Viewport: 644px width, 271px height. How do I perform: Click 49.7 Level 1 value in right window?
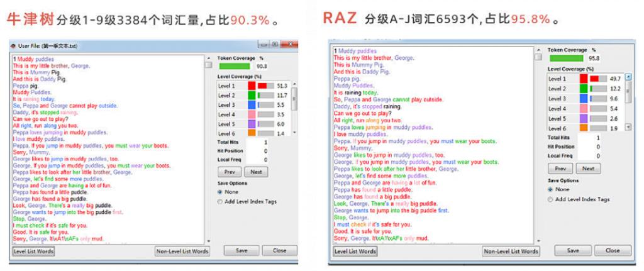coord(615,79)
